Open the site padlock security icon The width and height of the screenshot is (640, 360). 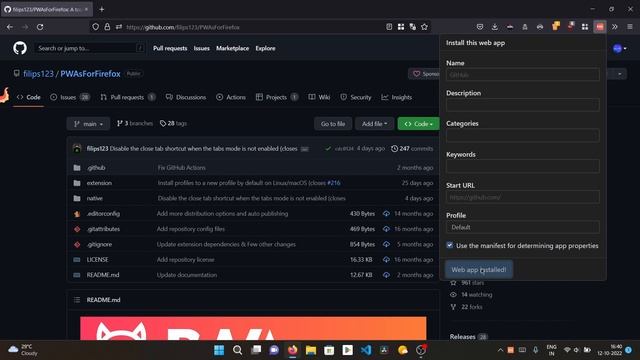pos(107,27)
